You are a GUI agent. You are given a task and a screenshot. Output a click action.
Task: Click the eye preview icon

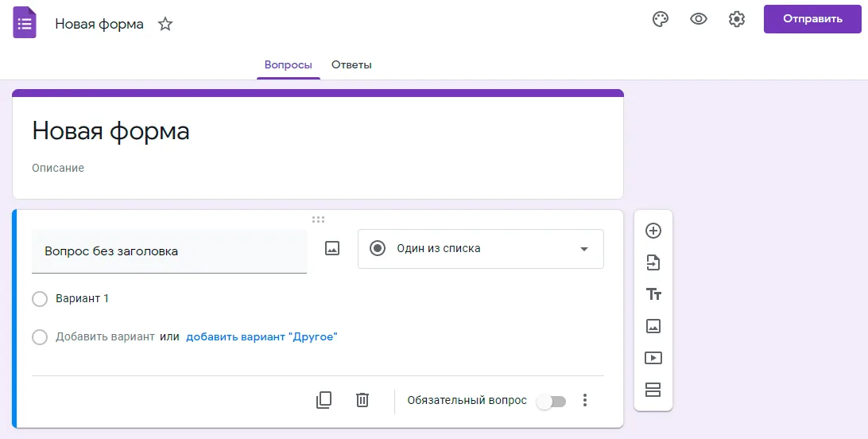[x=699, y=19]
